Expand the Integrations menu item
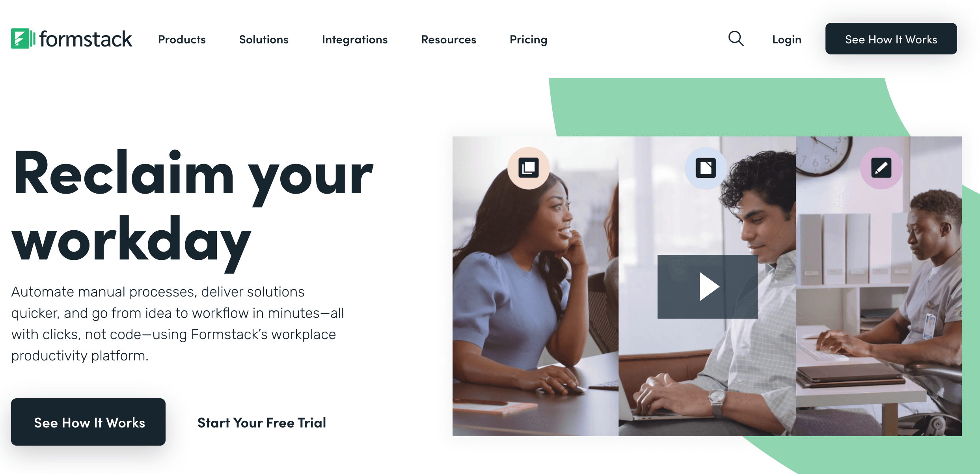 click(355, 39)
